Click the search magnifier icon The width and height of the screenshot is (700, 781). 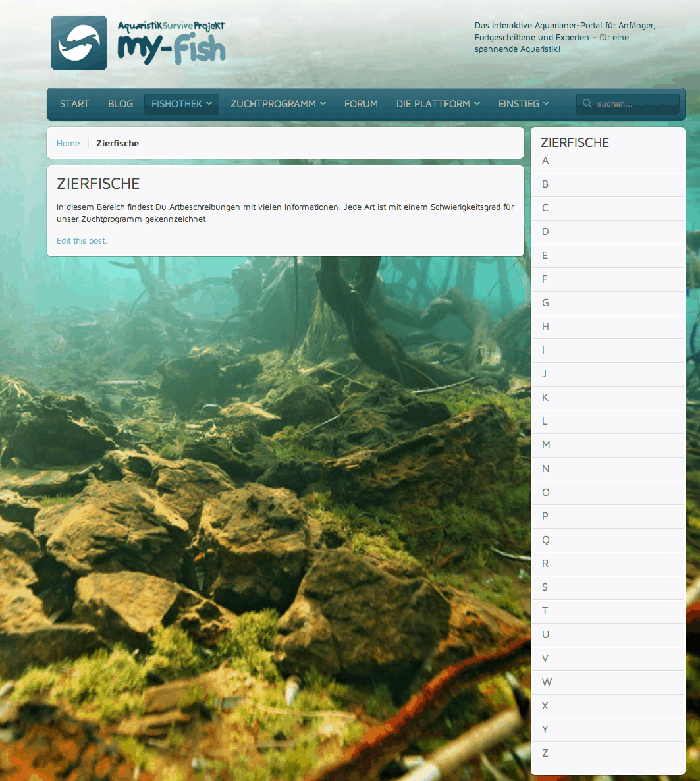pyautogui.click(x=587, y=104)
